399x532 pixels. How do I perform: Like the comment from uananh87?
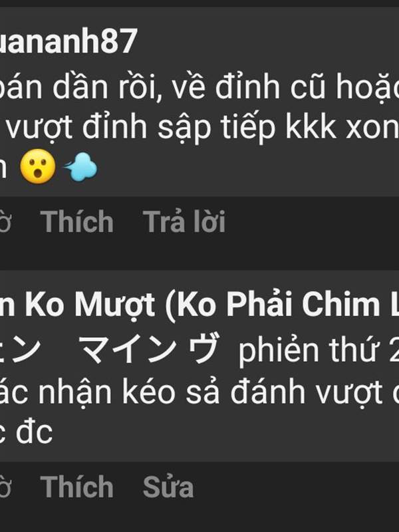point(77,221)
